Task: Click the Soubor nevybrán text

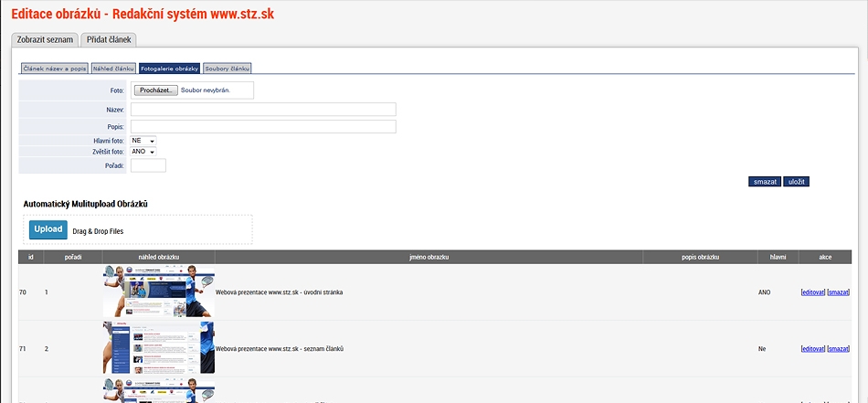Action: 206,90
